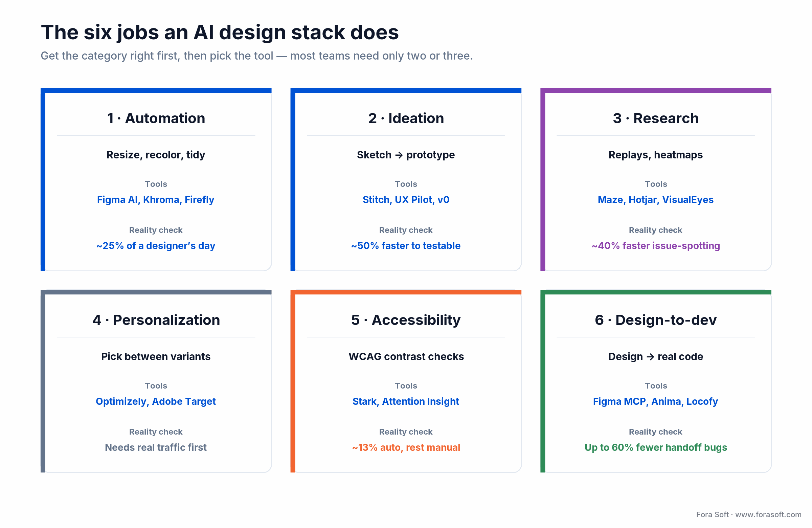Click '~25% of a designer's day'
Viewport: 812px width, 528px height.
click(156, 246)
